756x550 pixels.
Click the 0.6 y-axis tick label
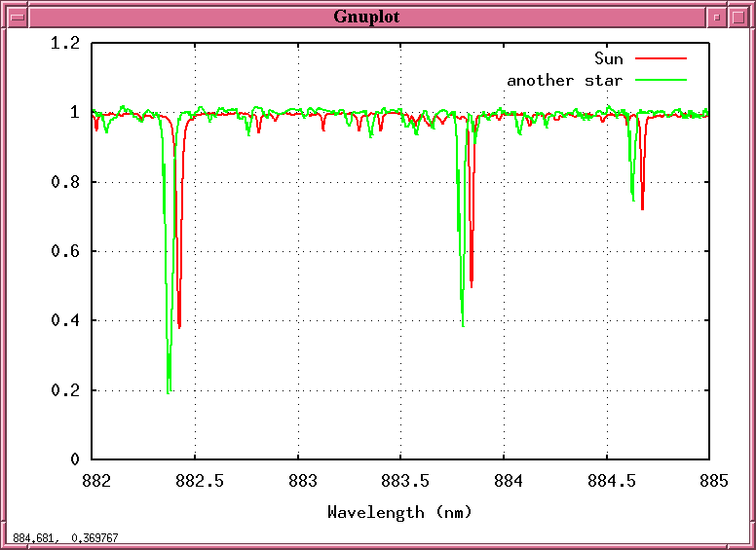68,251
